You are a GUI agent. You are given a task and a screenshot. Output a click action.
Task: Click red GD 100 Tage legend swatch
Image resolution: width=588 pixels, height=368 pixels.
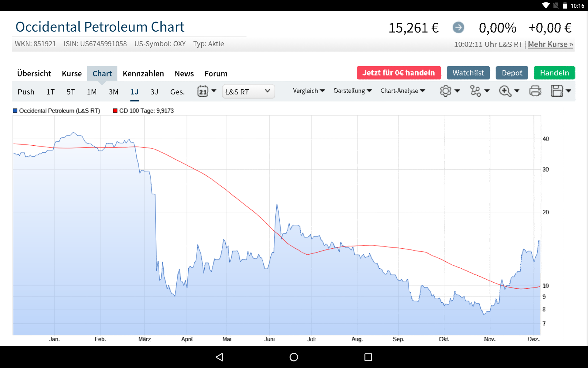click(115, 111)
